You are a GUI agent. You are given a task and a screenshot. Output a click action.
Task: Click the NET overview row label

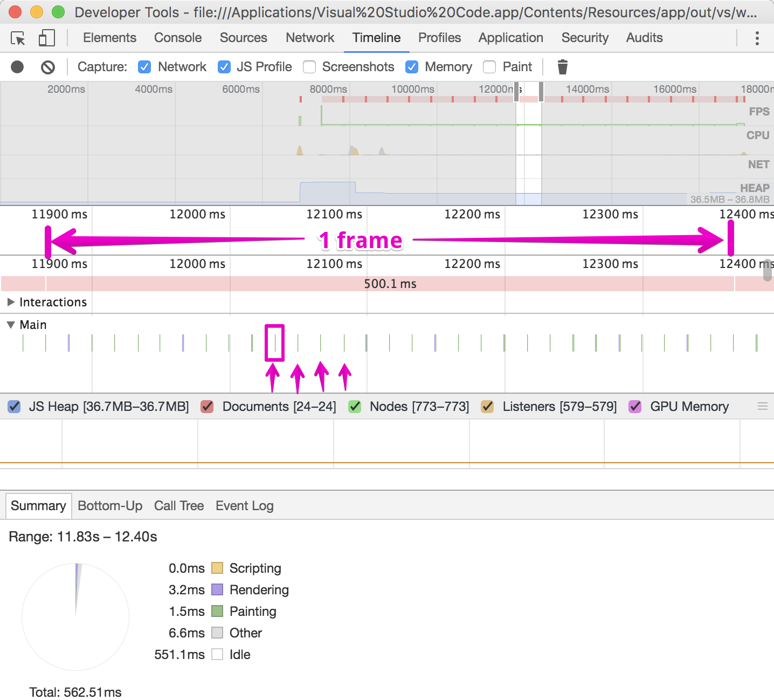tap(758, 164)
